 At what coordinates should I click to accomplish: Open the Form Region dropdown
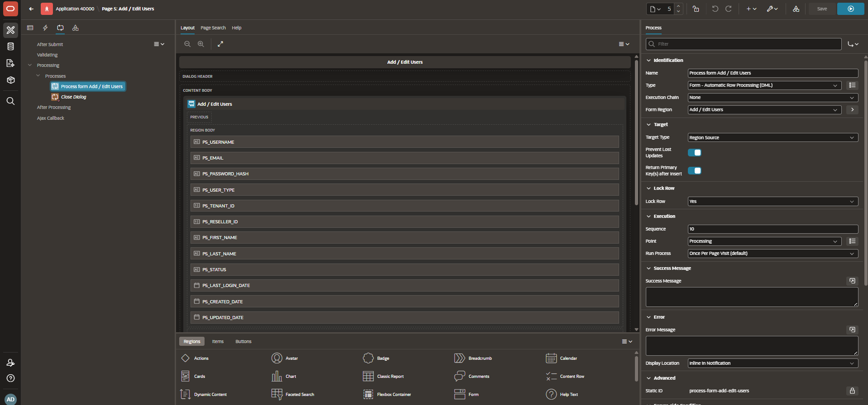[x=764, y=109]
